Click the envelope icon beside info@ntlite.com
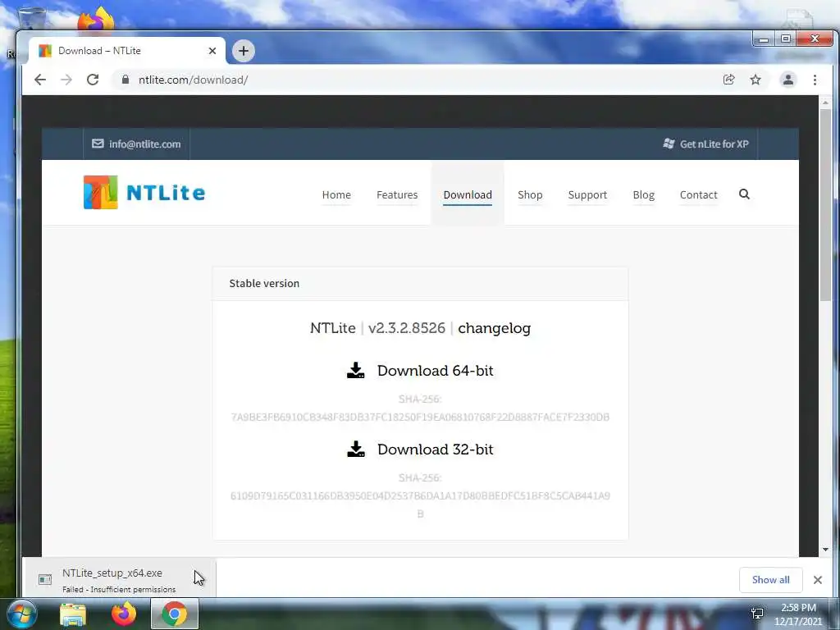This screenshot has width=840, height=630. 98,144
